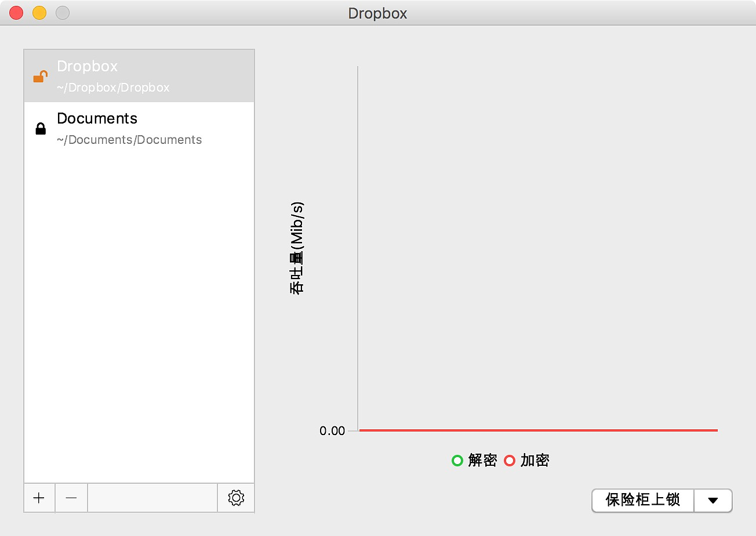Screen dimensions: 756x536
Task: Click the yellow minimize window button
Action: (39, 13)
